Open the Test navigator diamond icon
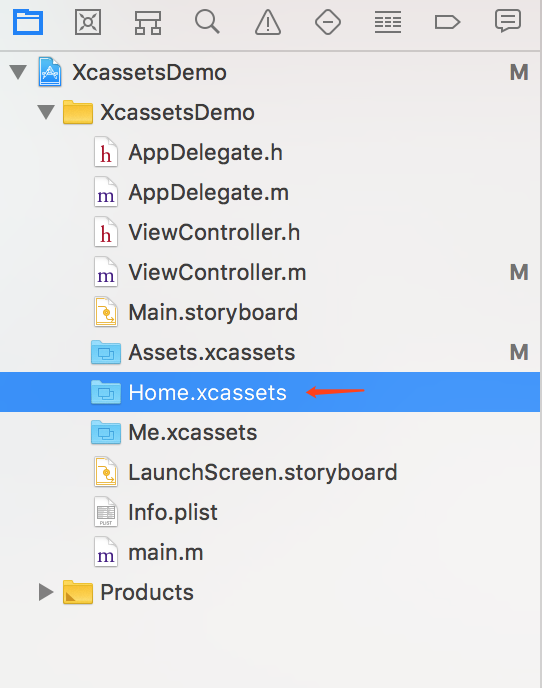This screenshot has height=688, width=542. (328, 22)
